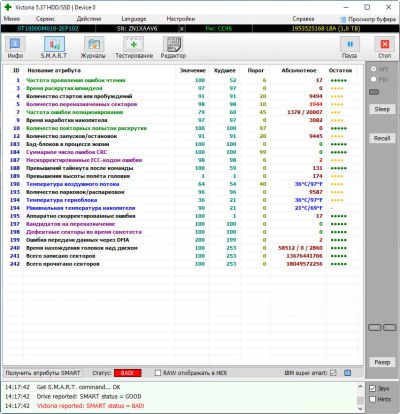Viewport: 400px width, 414px height.
Task: Click the red BAD! status indicator
Action: (x=127, y=373)
